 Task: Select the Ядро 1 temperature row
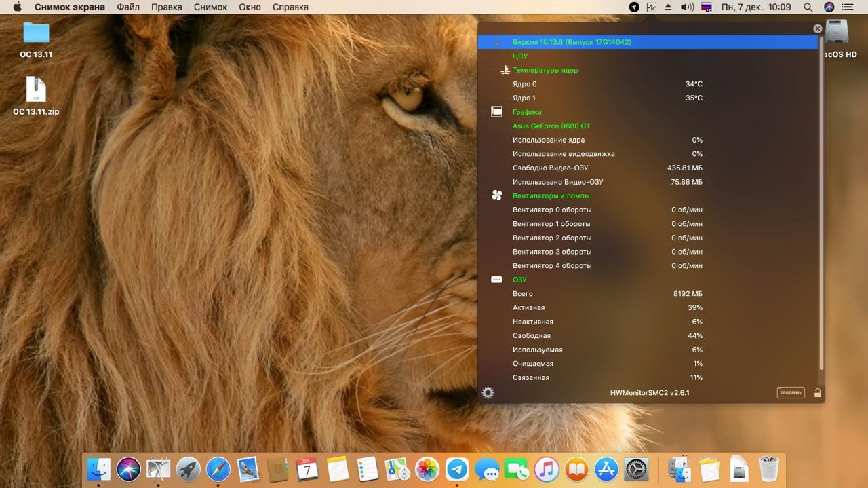tap(648, 98)
